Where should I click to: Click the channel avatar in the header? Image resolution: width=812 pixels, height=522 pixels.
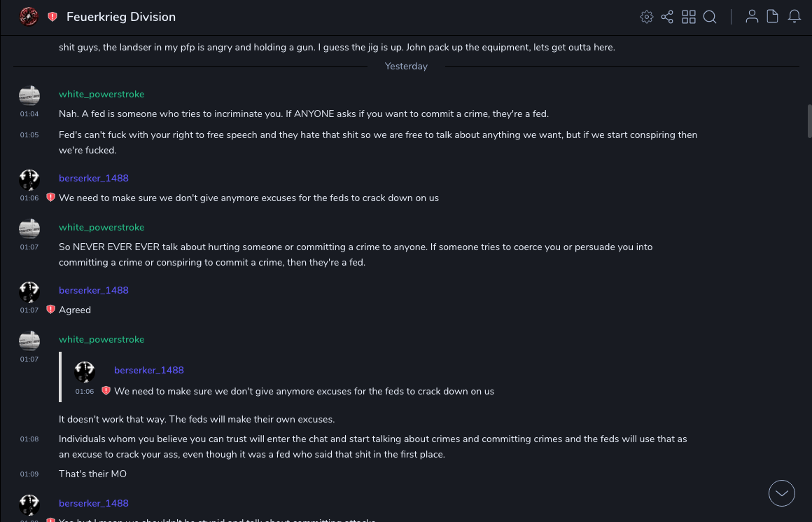[x=29, y=17]
